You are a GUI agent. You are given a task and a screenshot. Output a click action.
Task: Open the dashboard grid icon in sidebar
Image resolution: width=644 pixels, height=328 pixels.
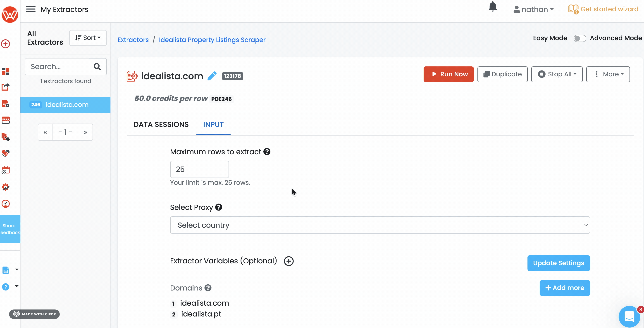[x=5, y=71]
